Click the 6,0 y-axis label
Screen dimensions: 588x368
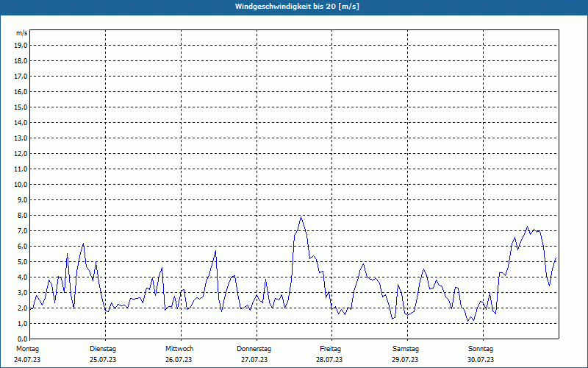(x=22, y=246)
